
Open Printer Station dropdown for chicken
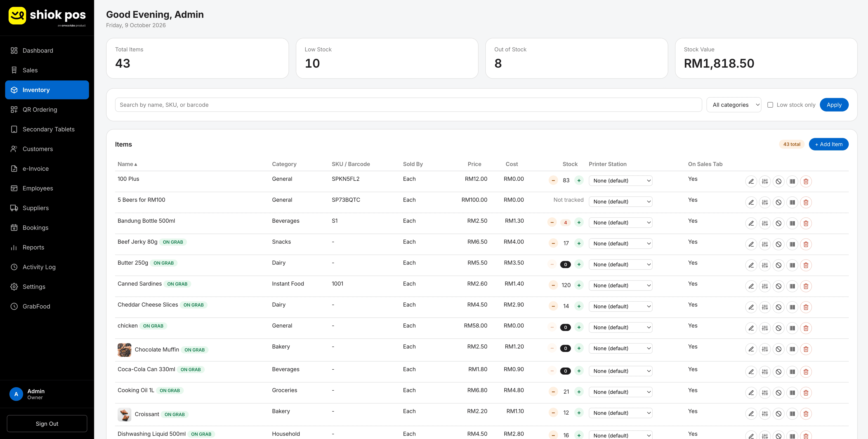point(620,328)
